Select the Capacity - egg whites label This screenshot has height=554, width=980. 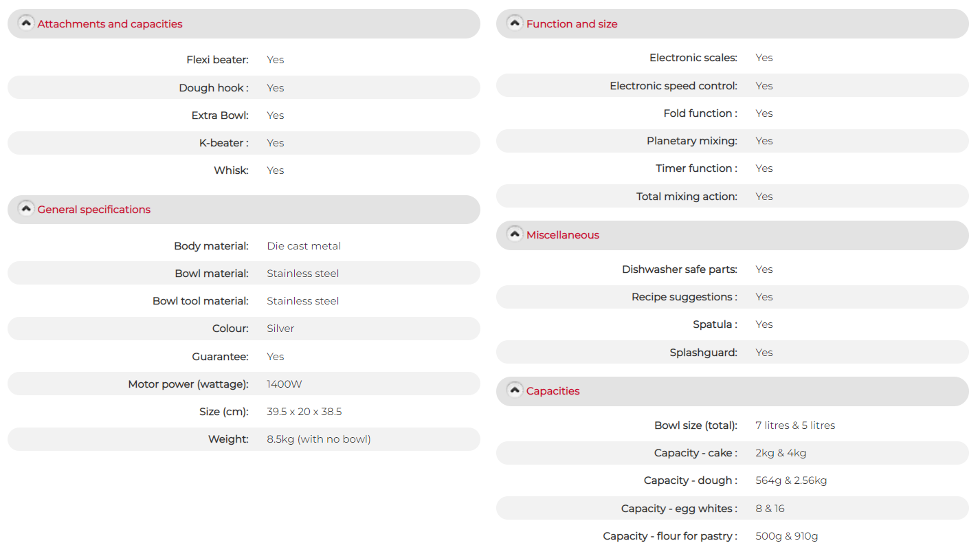679,509
